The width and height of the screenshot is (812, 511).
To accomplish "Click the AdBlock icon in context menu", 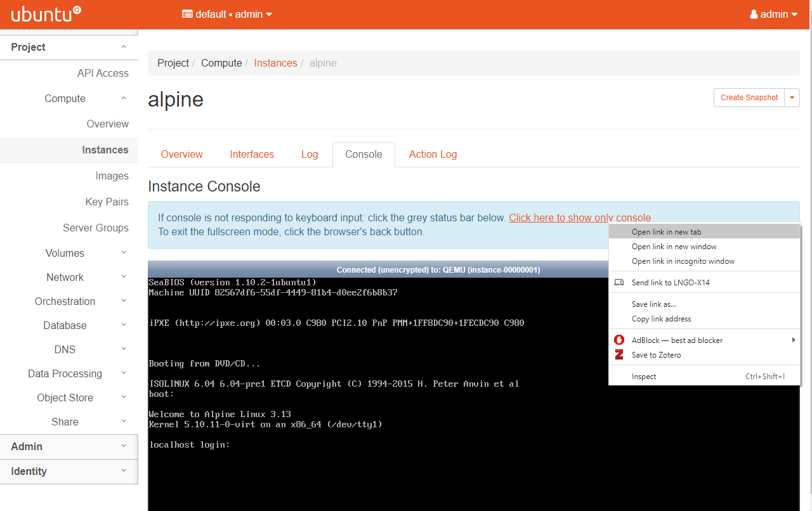I will coord(619,340).
